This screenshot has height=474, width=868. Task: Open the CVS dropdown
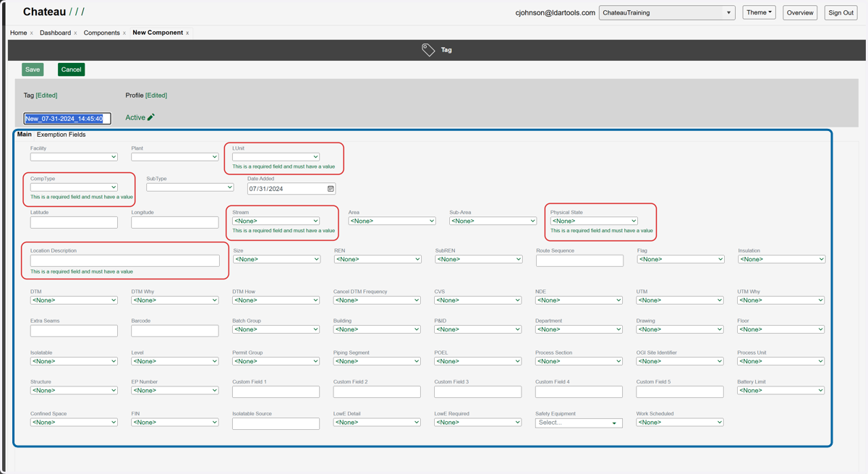pyautogui.click(x=477, y=300)
